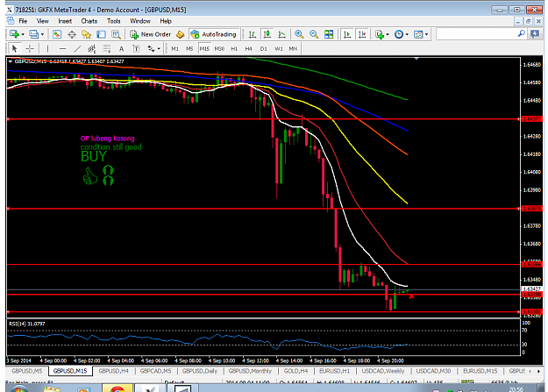Switch to candlestick chart mode
Screen dimensions: 548x392
[x=267, y=34]
